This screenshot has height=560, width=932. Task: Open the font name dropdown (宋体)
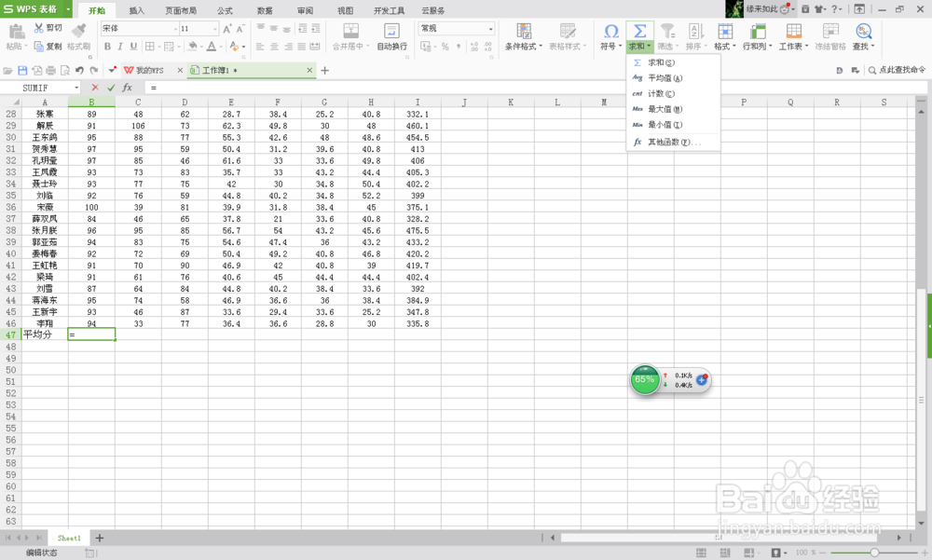pyautogui.click(x=175, y=29)
